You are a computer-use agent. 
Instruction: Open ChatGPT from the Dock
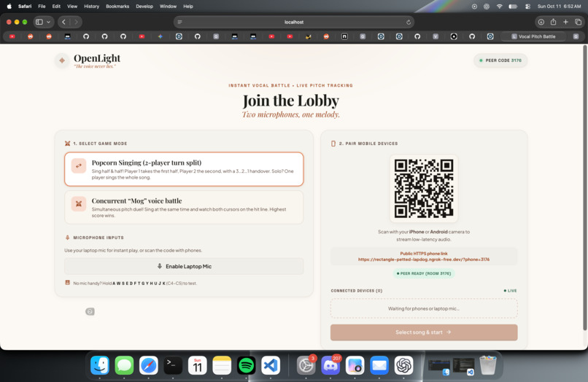(x=403, y=365)
